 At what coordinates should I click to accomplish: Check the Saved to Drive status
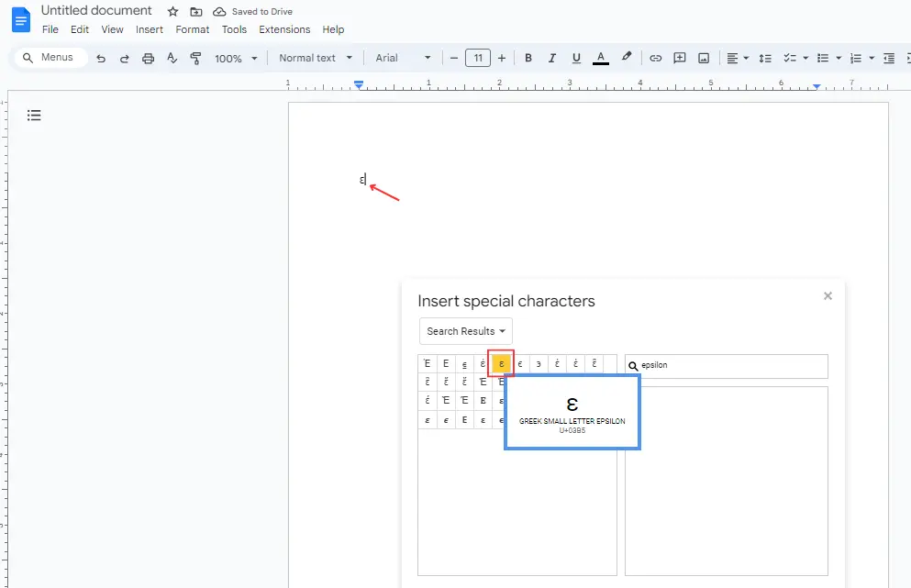(252, 12)
